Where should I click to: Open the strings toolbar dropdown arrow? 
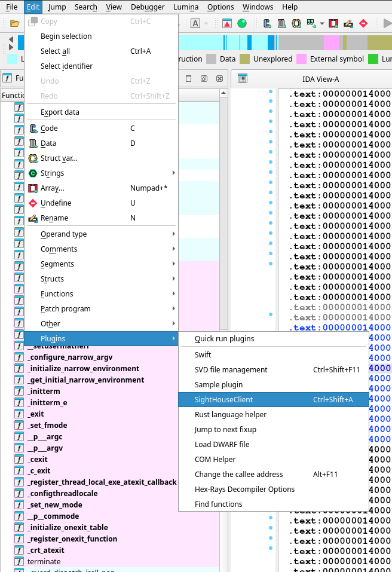(321, 24)
